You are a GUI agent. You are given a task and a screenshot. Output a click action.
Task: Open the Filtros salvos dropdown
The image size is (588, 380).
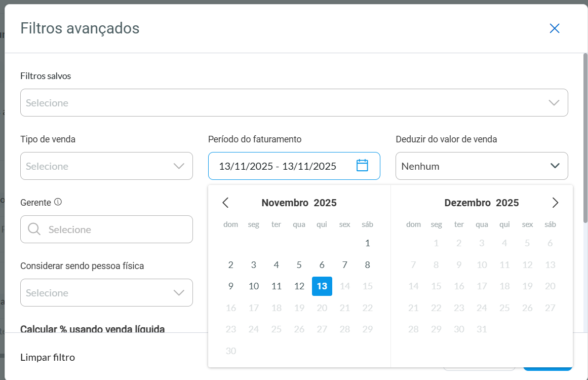point(294,102)
